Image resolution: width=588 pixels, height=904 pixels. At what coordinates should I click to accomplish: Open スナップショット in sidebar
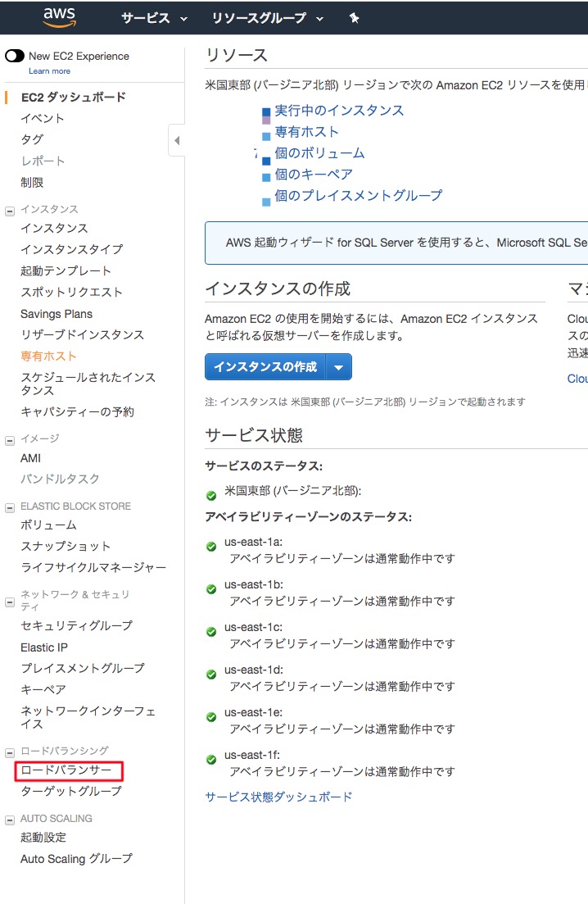coord(66,547)
